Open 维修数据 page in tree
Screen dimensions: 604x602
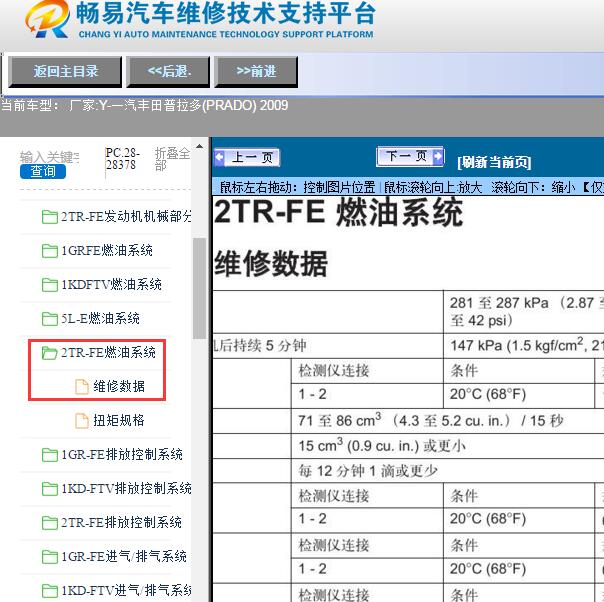click(x=119, y=386)
